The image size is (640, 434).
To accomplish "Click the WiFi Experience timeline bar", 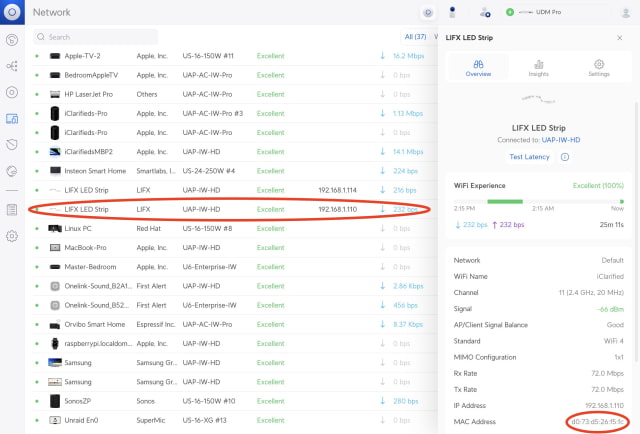I will [535, 201].
